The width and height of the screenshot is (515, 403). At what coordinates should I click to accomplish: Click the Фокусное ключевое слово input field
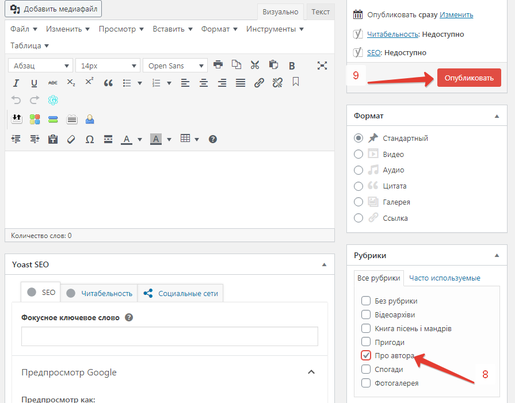[x=169, y=336]
